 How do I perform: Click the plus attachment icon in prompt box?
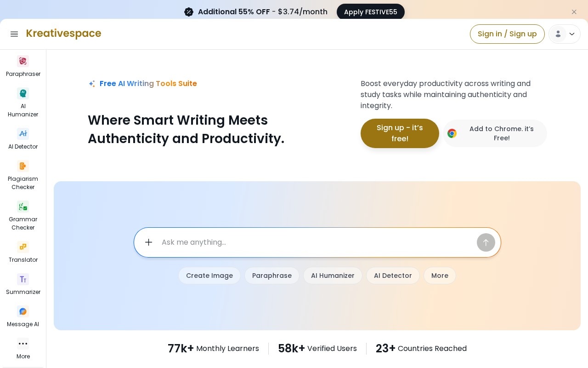148,242
